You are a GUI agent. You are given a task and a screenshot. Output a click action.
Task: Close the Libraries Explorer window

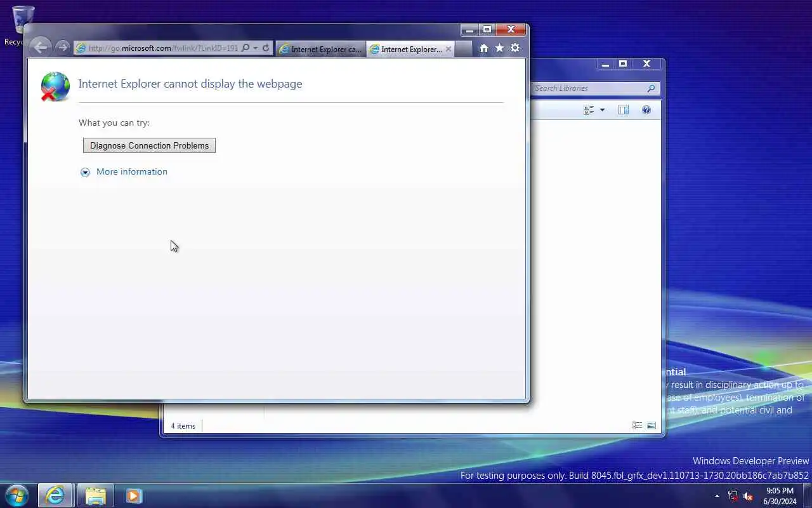(x=646, y=64)
